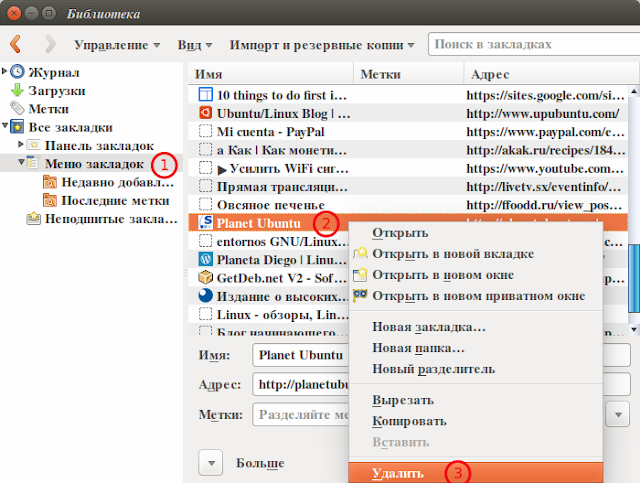The height and width of the screenshot is (483, 640).
Task: Collapse the Все закладки tree node
Action: tap(4, 126)
